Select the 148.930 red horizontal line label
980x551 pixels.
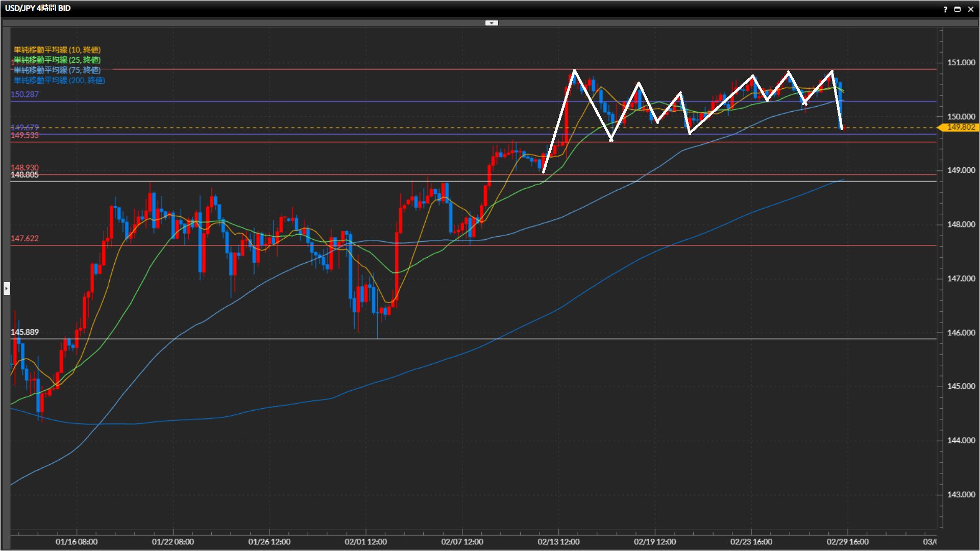coord(24,167)
